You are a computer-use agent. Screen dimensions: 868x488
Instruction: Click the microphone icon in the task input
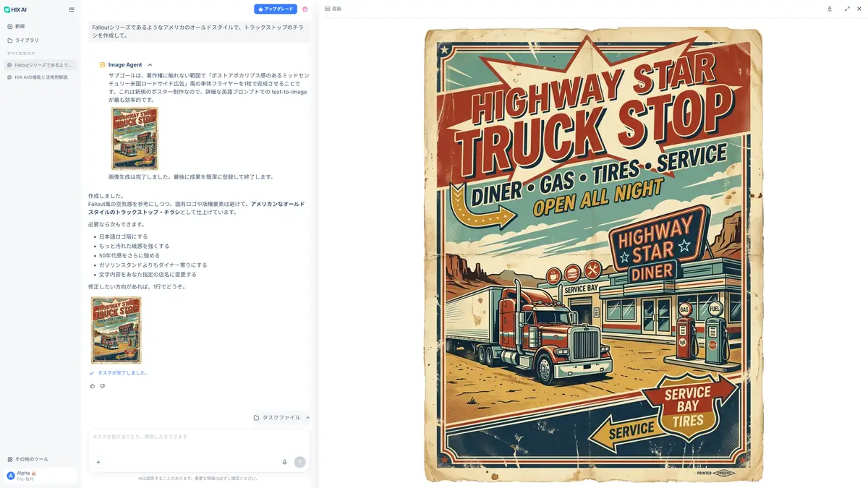coord(284,462)
